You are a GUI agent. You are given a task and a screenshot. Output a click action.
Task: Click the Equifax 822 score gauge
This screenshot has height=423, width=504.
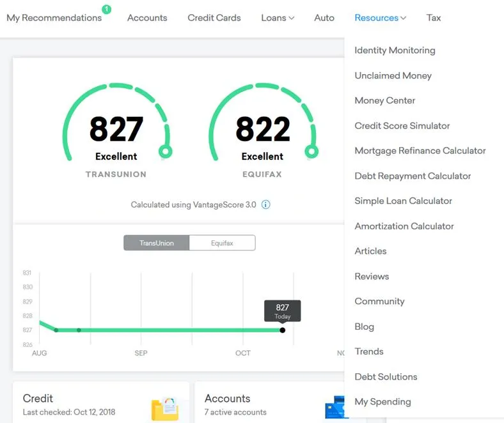[262, 130]
